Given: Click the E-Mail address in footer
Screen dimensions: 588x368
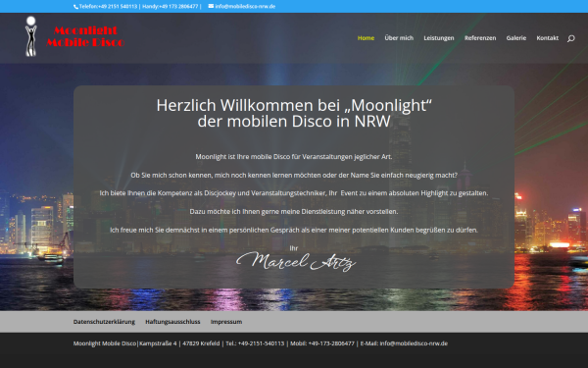Looking at the screenshot, I should pyautogui.click(x=414, y=343).
